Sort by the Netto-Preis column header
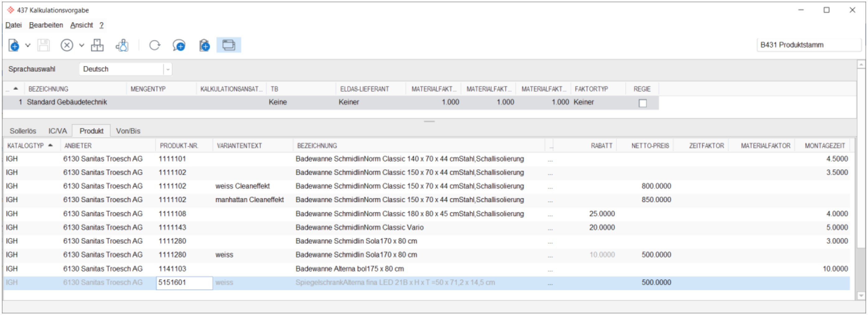This screenshot has height=315, width=868. click(650, 146)
